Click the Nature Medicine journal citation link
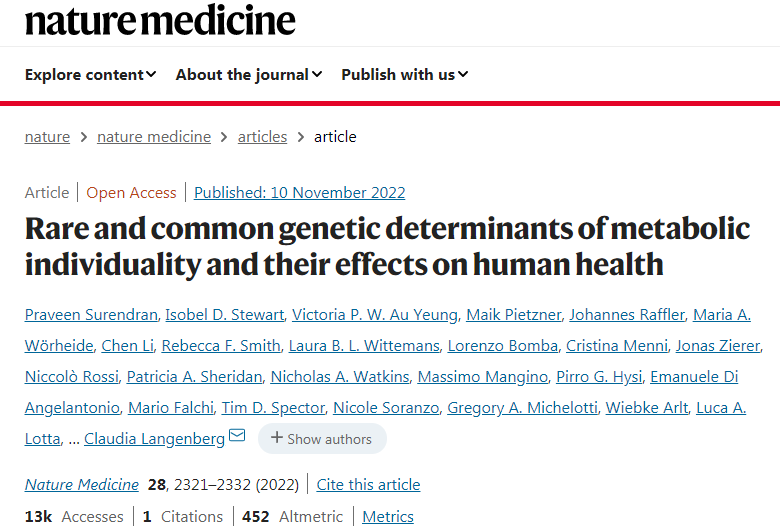This screenshot has height=530, width=780. (x=82, y=485)
